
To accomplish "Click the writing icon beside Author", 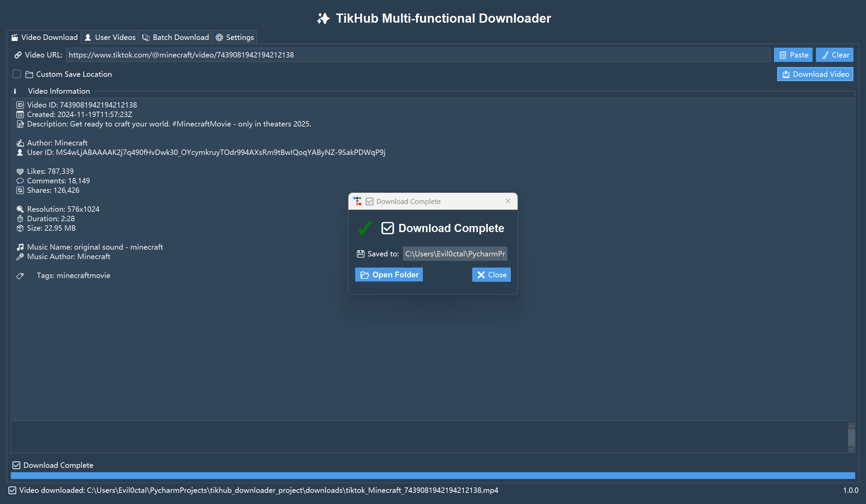I will tap(20, 143).
